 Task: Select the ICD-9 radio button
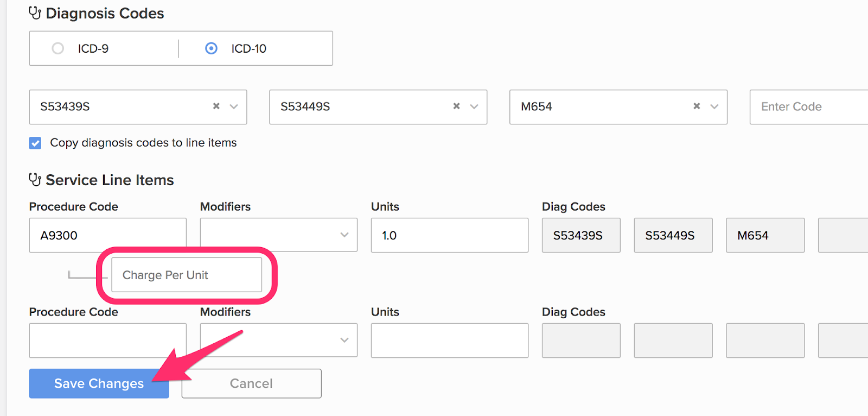(58, 48)
